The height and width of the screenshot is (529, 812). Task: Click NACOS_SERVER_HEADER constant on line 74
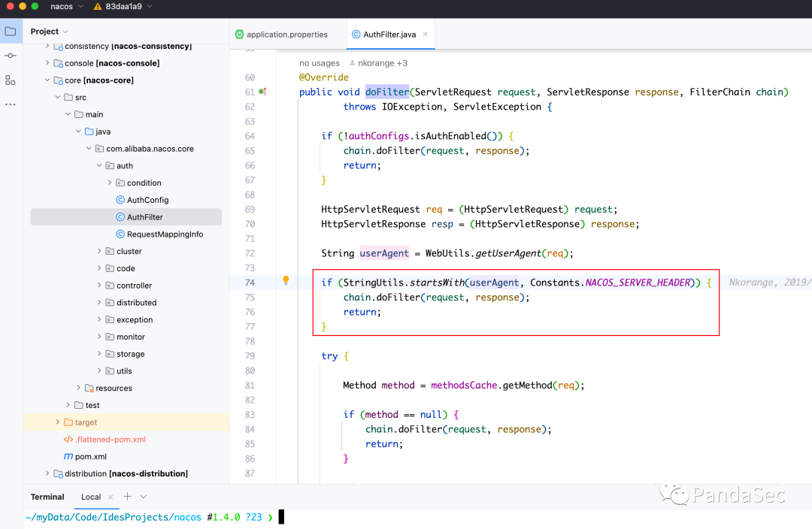638,283
